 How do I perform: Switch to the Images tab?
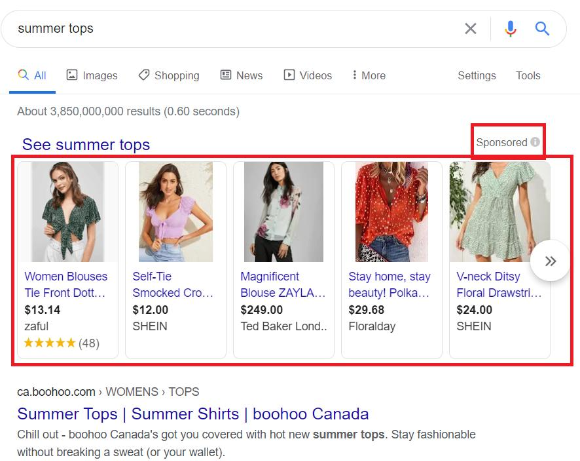(x=92, y=75)
